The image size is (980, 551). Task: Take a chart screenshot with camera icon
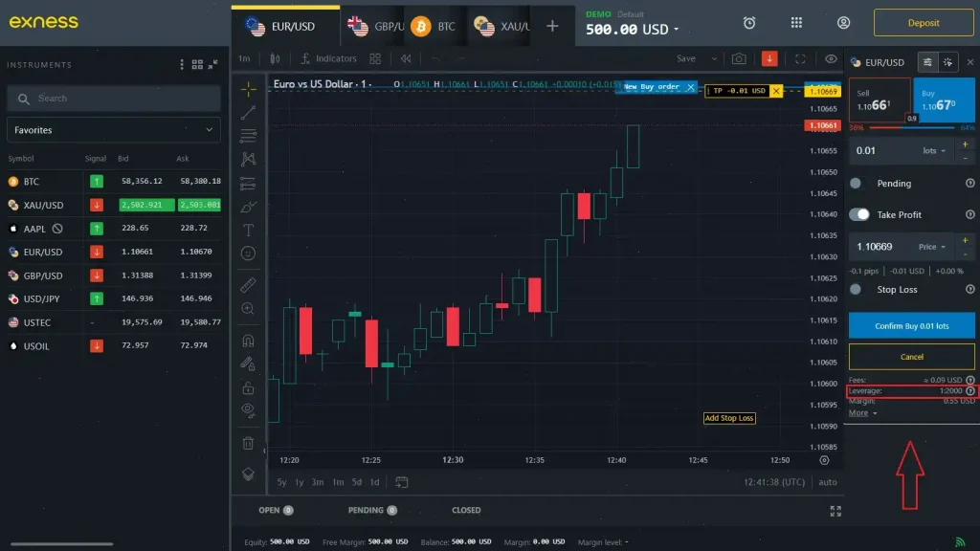737,58
